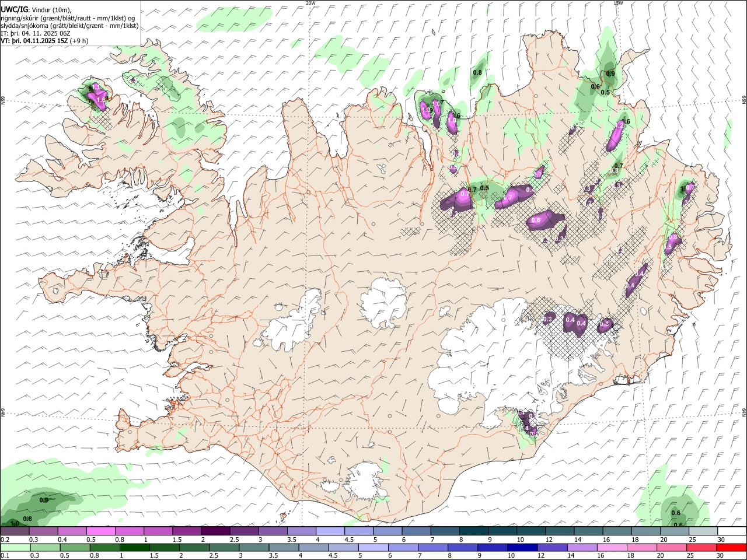Select the light lavender 4–4.5 snow scale swatch

330,531
